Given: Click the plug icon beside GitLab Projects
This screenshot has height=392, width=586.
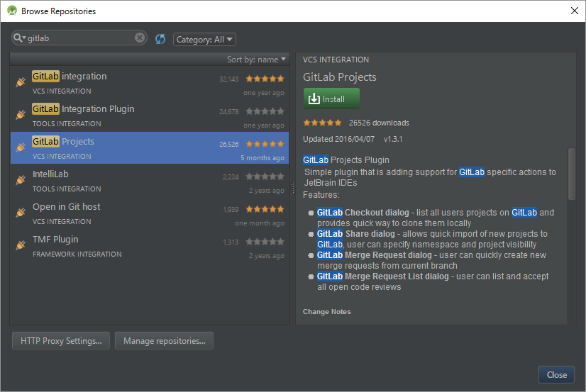Looking at the screenshot, I should point(21,147).
